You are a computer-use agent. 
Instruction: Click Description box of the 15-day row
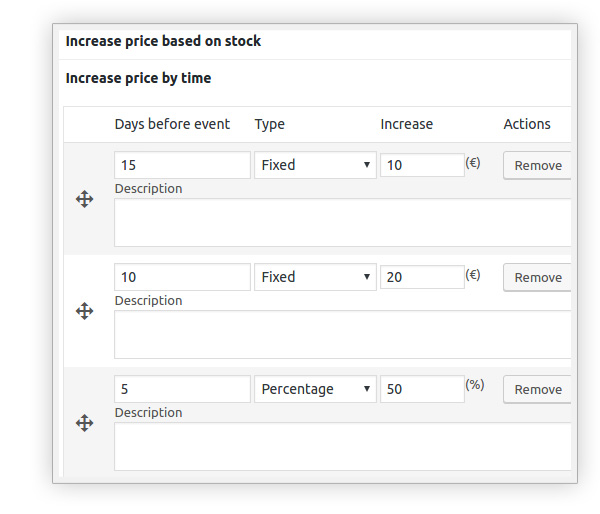[342, 222]
